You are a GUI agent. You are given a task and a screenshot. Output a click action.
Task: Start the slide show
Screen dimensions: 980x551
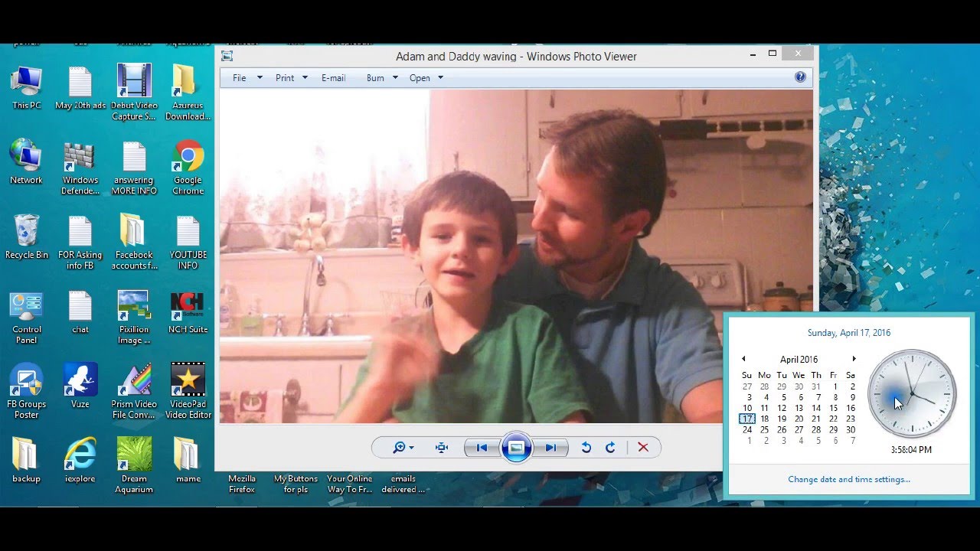(x=516, y=448)
